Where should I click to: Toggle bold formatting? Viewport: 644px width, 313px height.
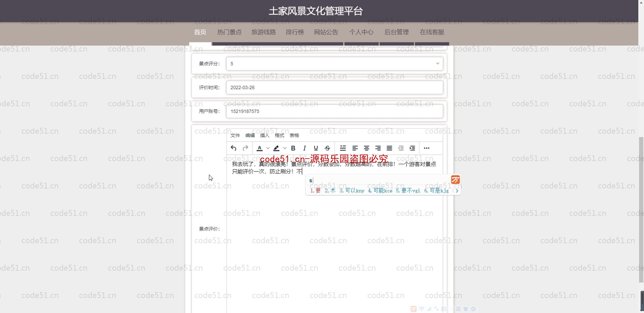pos(293,148)
